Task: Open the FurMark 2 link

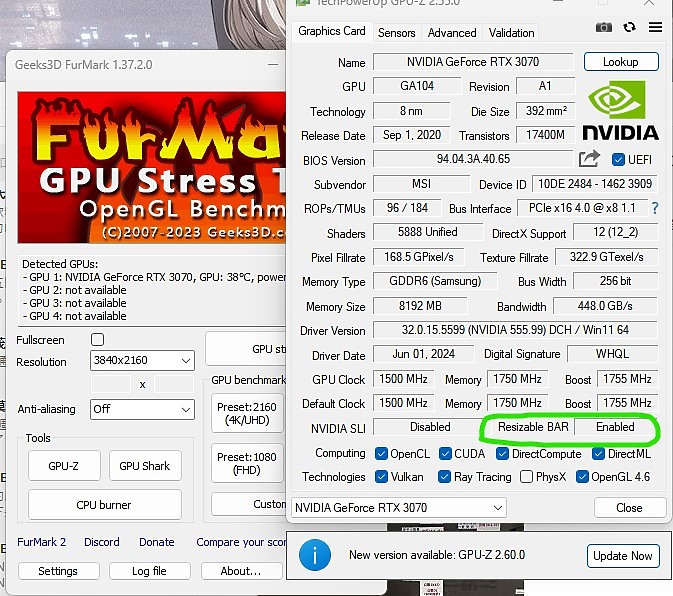Action: 42,542
